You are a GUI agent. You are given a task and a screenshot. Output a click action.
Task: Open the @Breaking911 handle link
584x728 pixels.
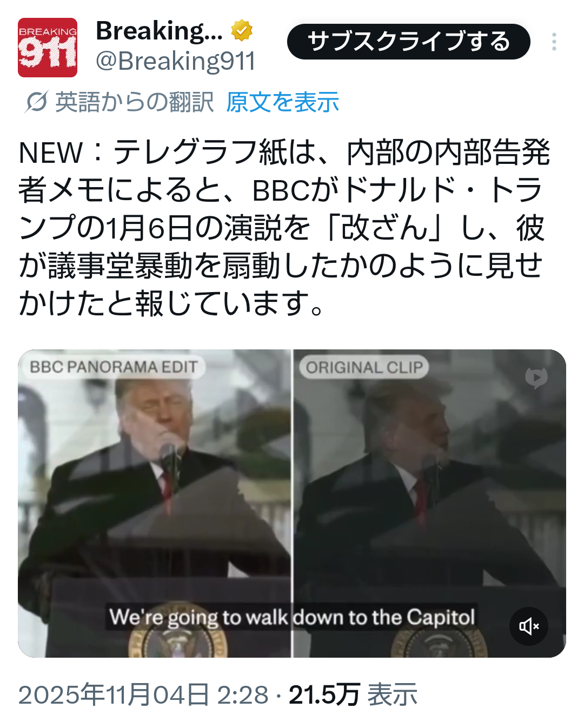175,61
